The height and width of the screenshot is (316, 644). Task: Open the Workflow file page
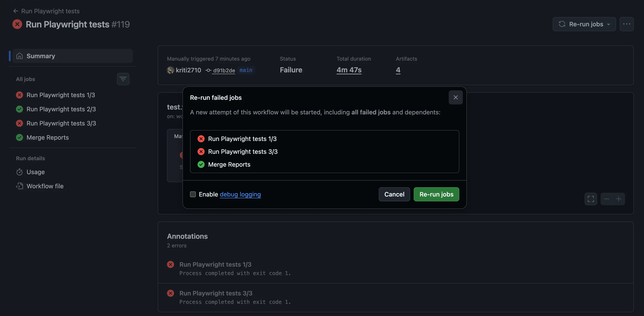pos(45,186)
